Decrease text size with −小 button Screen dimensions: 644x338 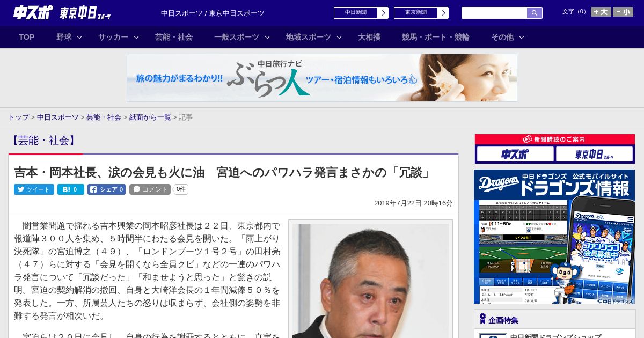623,12
